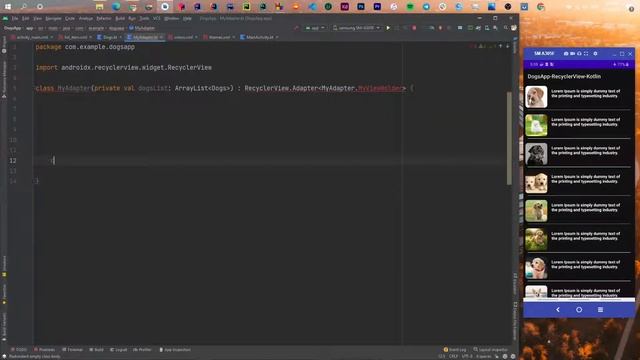Open the Problems tool window
The width and height of the screenshot is (640, 360).
tap(44, 350)
